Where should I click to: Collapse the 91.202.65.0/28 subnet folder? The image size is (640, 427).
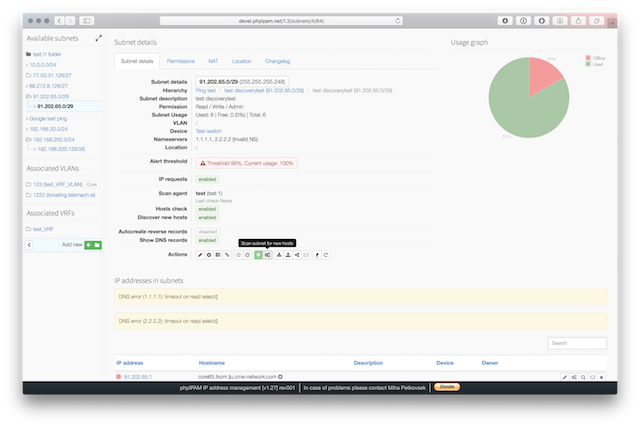[28, 96]
